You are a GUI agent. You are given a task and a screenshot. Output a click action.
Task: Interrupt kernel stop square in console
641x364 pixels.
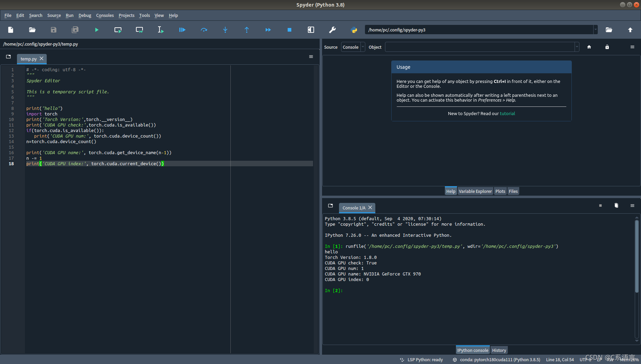point(601,206)
